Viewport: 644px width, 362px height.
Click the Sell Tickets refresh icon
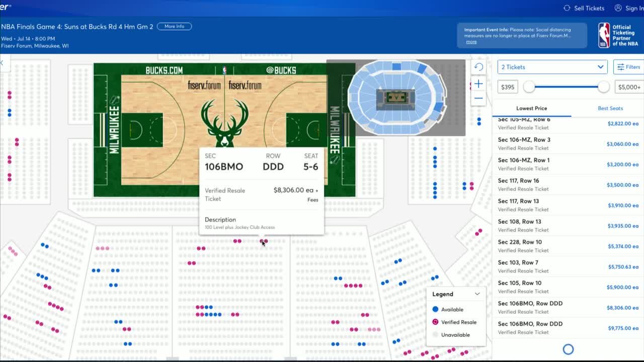(x=567, y=8)
